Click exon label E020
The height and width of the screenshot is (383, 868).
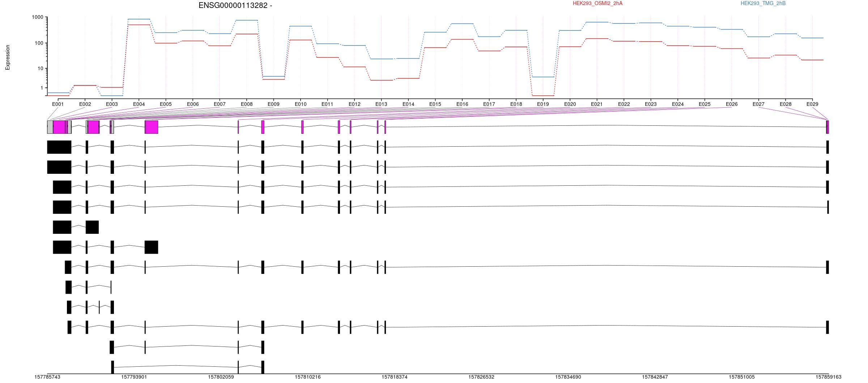(x=570, y=104)
